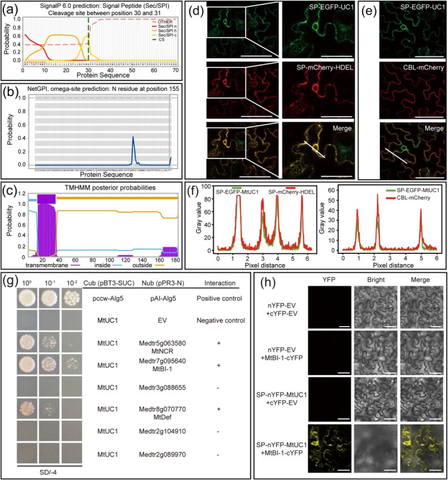Click the 'SP-nYFP-MtUC1 +cYFP-EV' row label
The width and height of the screenshot is (448, 480).
(x=281, y=399)
